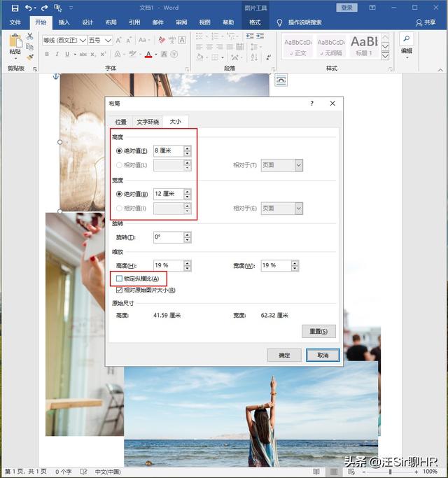Click the width absolute value input field
Image resolution: width=448 pixels, height=478 pixels.
tap(169, 194)
